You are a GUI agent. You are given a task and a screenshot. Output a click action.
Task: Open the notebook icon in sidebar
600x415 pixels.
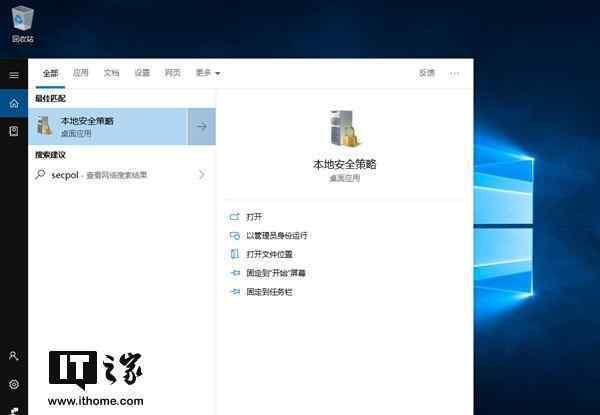(x=14, y=131)
